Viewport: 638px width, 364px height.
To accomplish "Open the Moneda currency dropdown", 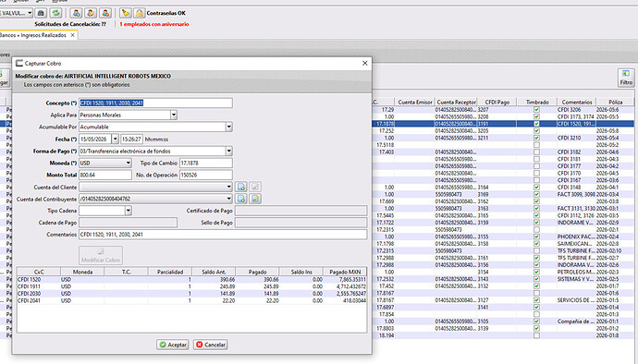I will click(129, 164).
